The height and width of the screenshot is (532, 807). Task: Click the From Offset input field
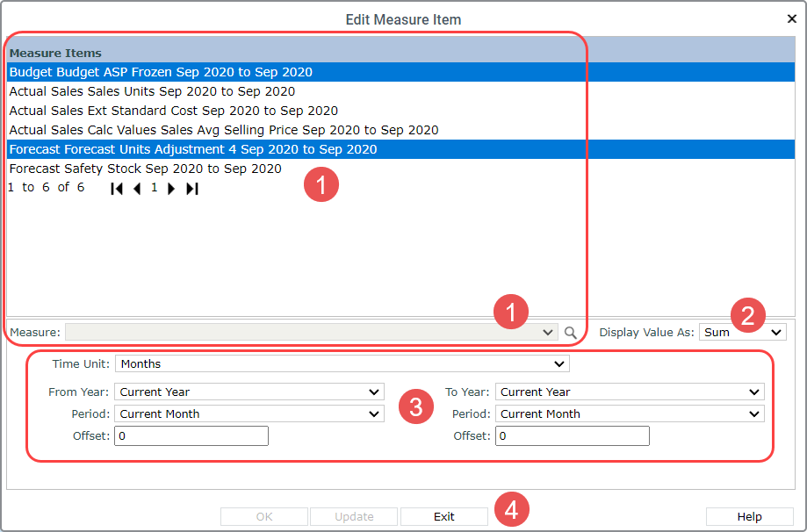[191, 435]
